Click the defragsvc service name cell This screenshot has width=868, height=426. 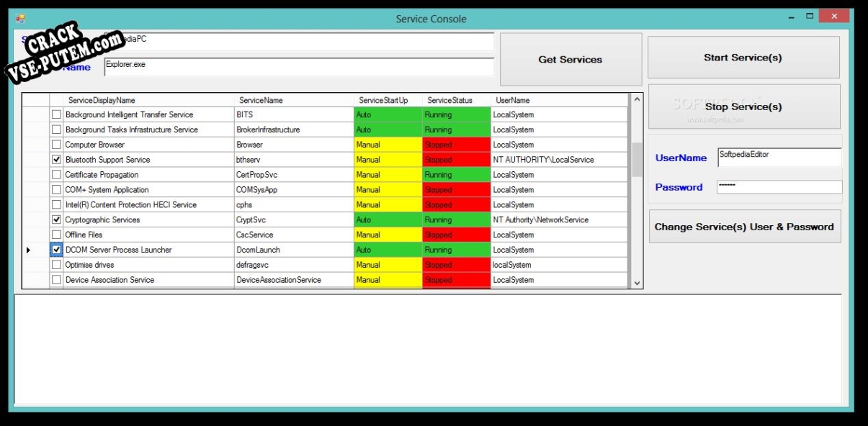(294, 265)
